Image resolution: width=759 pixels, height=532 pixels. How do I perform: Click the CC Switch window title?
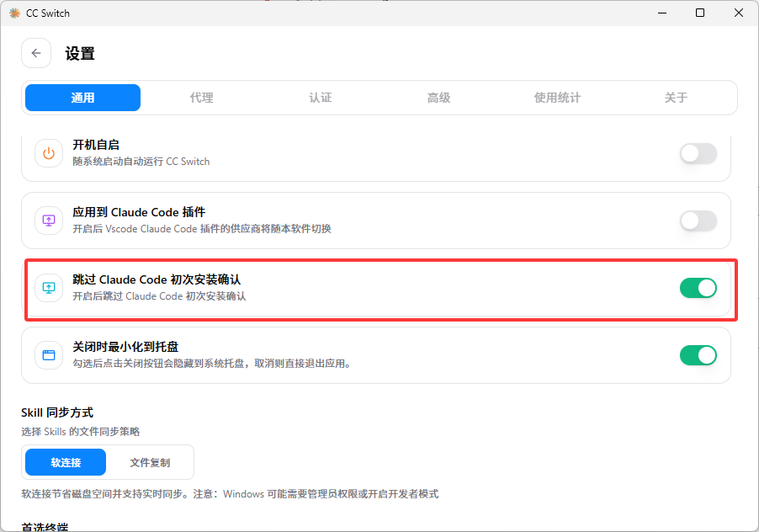(x=48, y=13)
